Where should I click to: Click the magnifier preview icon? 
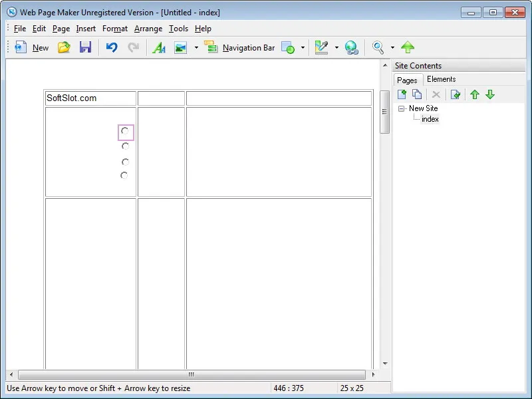click(378, 47)
